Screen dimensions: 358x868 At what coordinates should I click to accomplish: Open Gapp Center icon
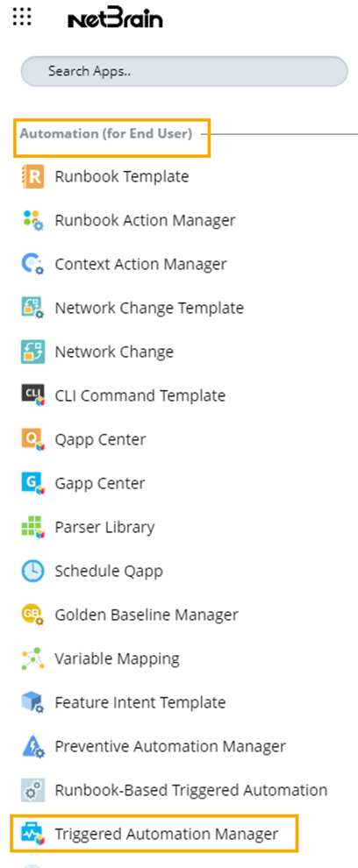point(32,483)
